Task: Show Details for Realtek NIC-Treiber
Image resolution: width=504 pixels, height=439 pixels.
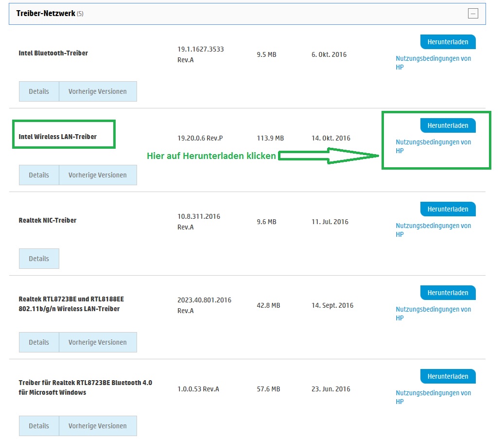Action: tap(39, 259)
